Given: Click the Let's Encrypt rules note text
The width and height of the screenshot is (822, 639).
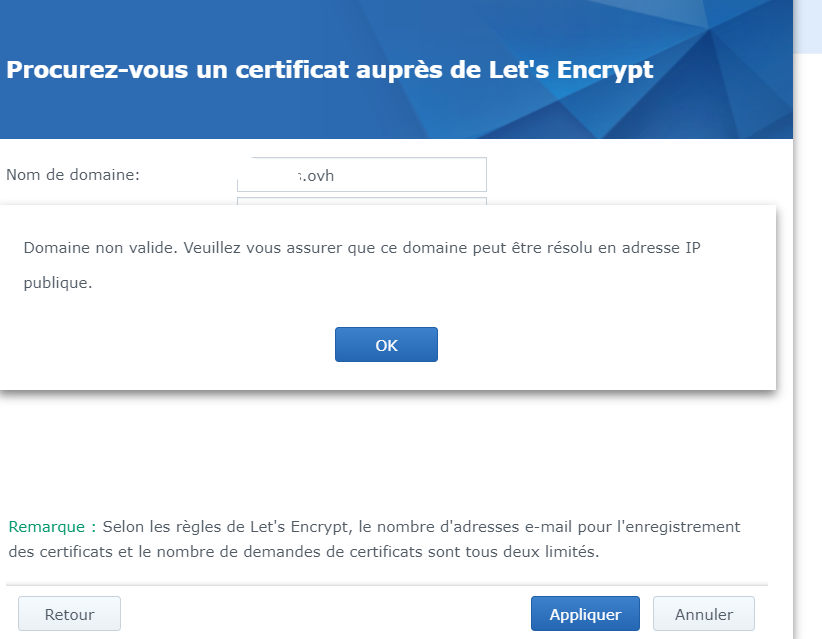Looking at the screenshot, I should coord(420,526).
